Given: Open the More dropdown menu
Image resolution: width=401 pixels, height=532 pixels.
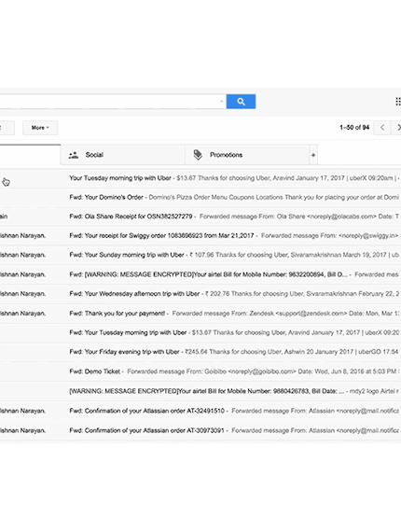Looking at the screenshot, I should tap(40, 128).
